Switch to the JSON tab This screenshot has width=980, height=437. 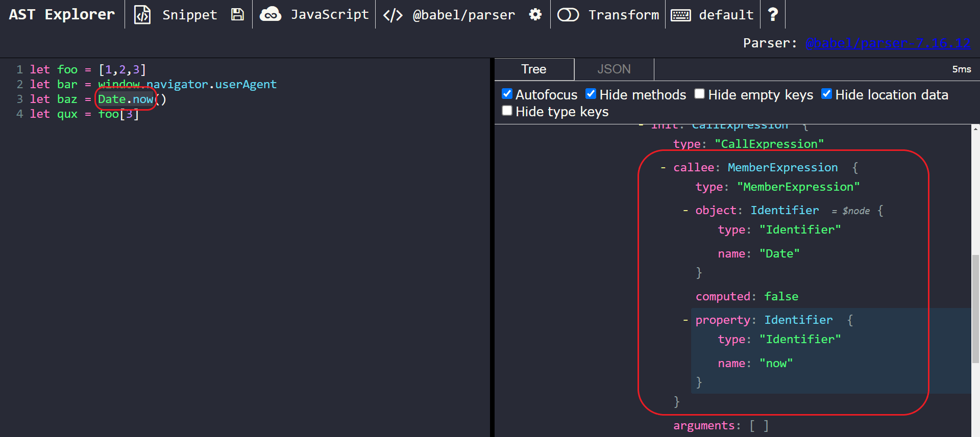point(614,69)
